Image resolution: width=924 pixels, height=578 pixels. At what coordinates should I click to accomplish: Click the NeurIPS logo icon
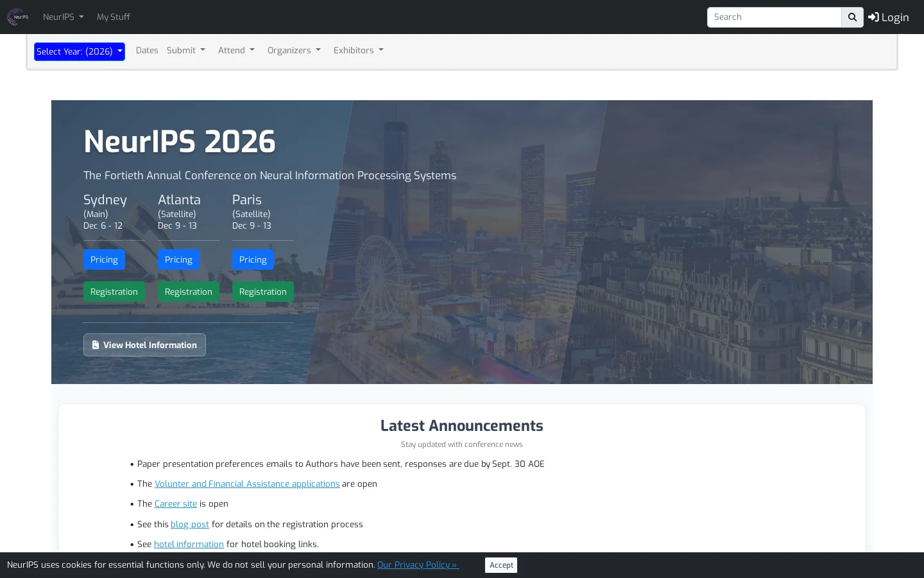[18, 17]
